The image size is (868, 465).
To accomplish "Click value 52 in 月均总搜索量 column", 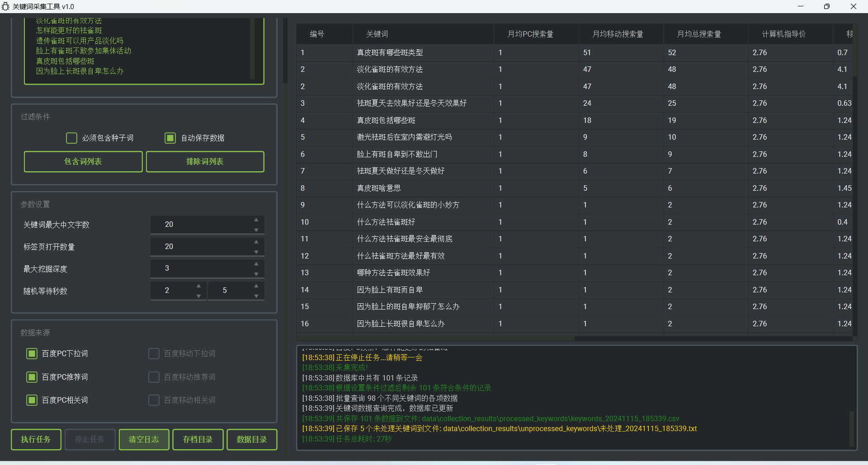I will click(x=672, y=52).
